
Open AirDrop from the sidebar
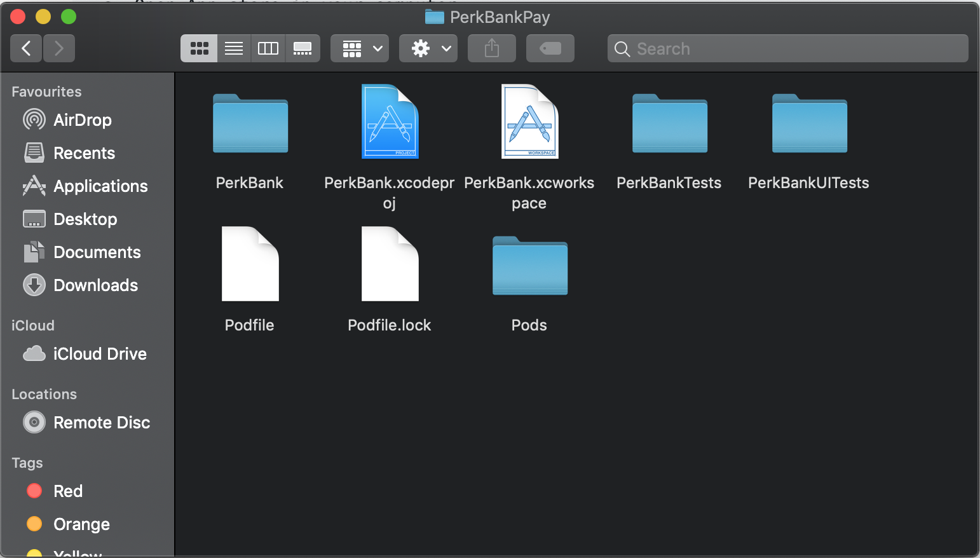[x=83, y=119]
